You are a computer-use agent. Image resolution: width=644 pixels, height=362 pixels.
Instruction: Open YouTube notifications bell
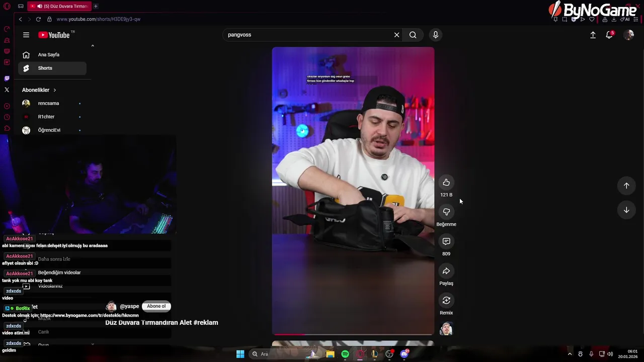pos(609,35)
